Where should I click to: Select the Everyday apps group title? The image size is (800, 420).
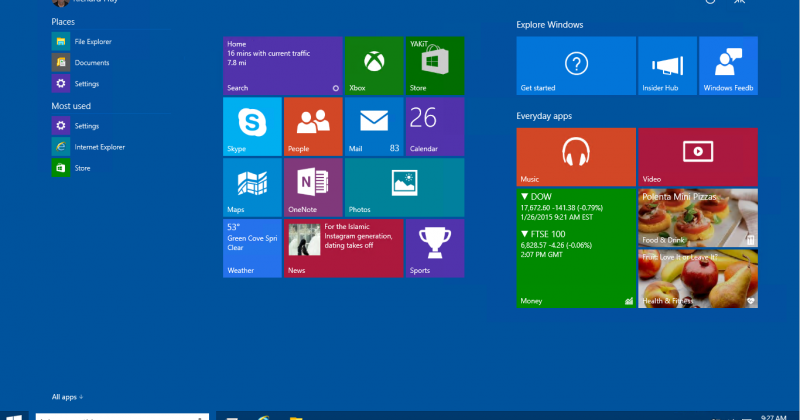544,116
